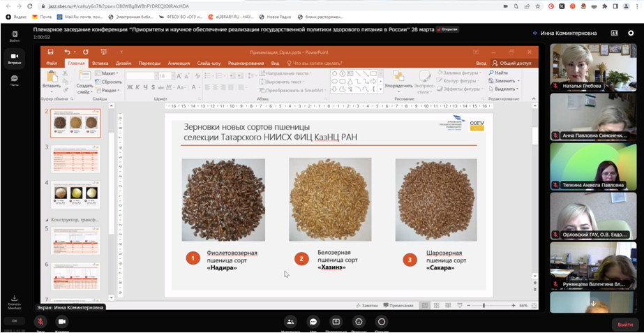Image resolution: width=644 pixels, height=333 pixels.
Task: Open the meeting chat from bottom bar
Action: click(x=313, y=322)
